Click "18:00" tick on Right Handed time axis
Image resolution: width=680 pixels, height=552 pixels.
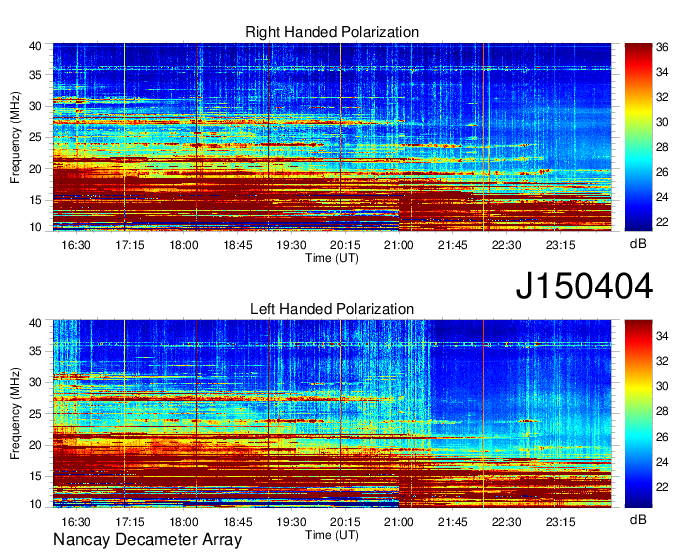coord(183,245)
